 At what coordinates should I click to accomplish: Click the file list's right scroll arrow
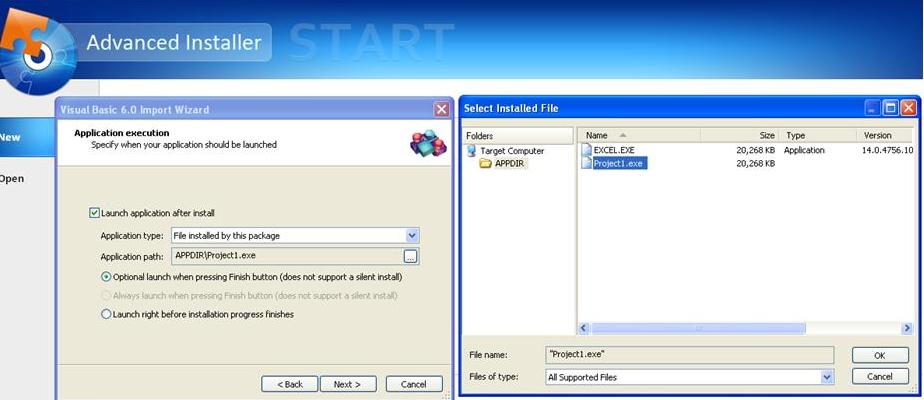click(908, 328)
